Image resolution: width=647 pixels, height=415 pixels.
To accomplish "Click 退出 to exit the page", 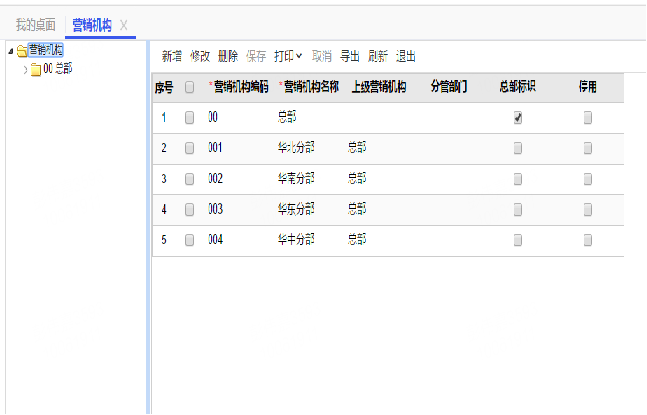I will 406,57.
